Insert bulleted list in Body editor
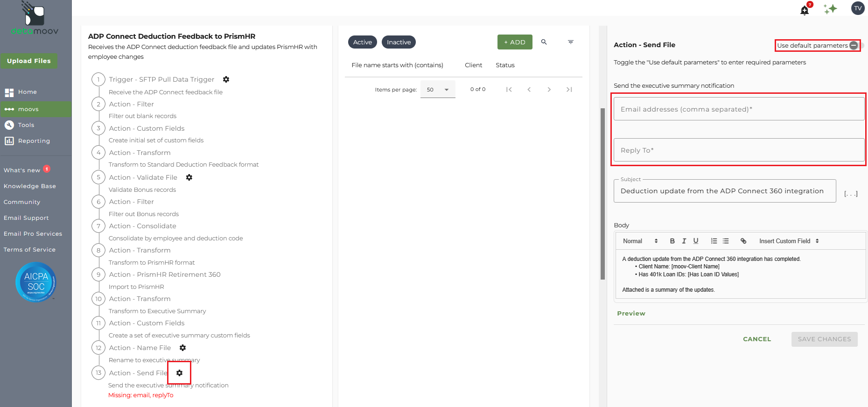 pos(726,241)
